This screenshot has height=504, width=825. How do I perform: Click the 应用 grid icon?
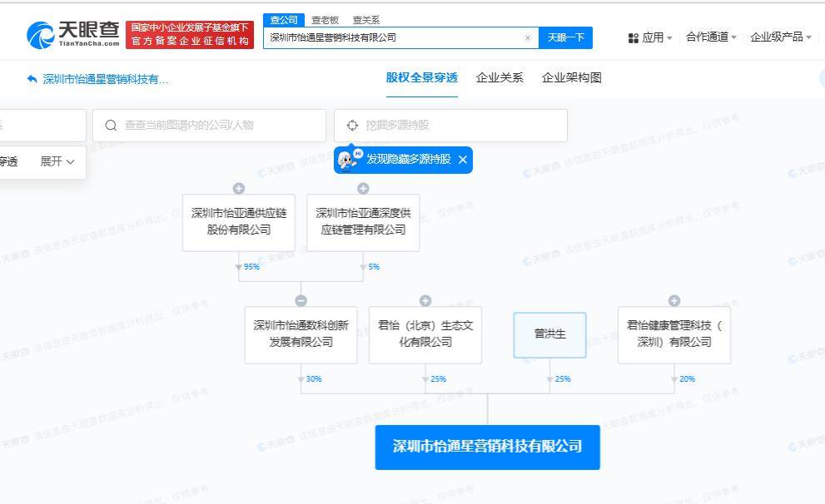[x=633, y=37]
